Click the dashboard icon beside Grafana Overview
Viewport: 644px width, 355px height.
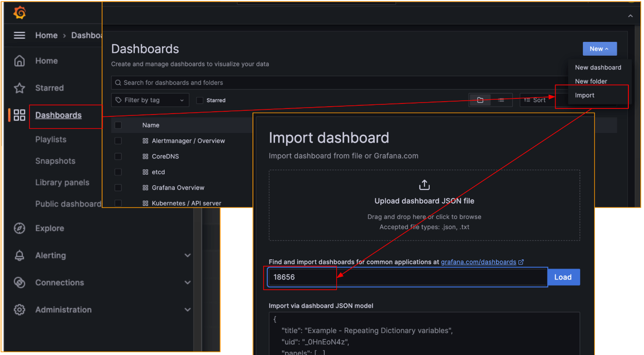tap(145, 188)
